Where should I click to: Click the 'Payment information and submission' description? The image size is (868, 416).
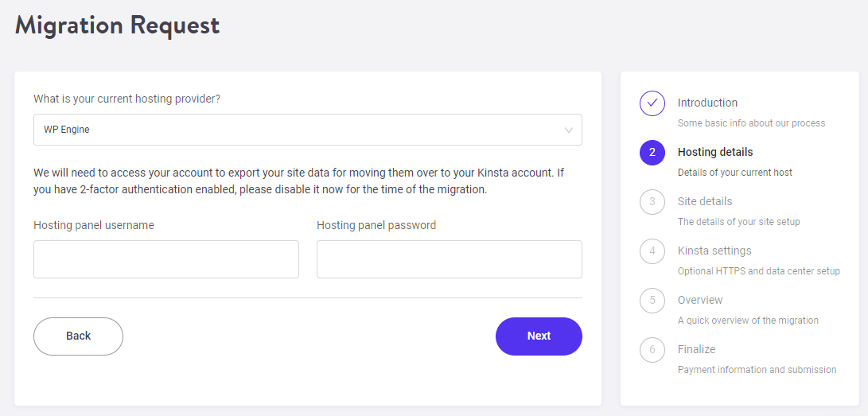[x=757, y=370]
